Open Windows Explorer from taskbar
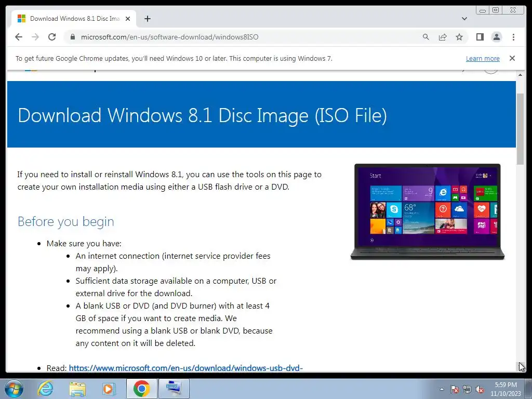The image size is (532, 399). click(77, 389)
